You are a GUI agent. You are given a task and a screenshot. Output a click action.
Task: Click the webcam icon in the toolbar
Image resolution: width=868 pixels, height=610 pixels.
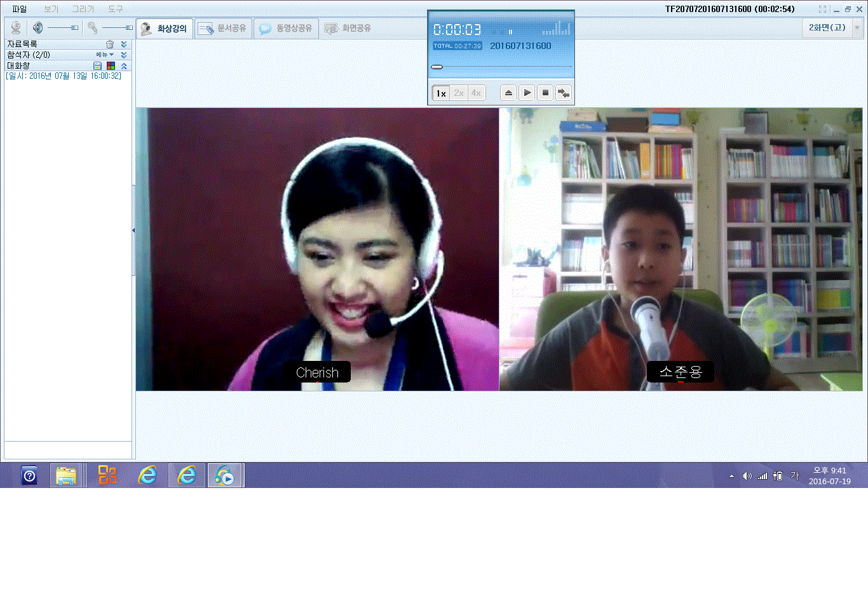(16, 28)
